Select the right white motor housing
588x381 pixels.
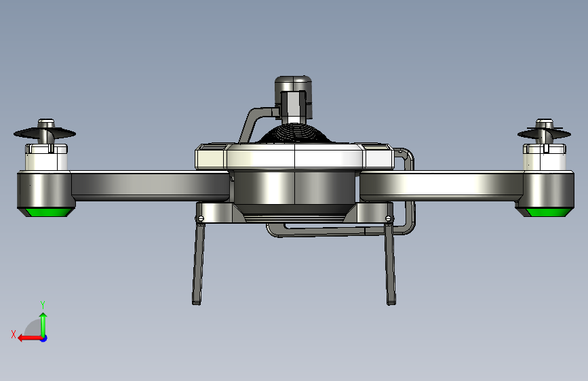pos(545,157)
